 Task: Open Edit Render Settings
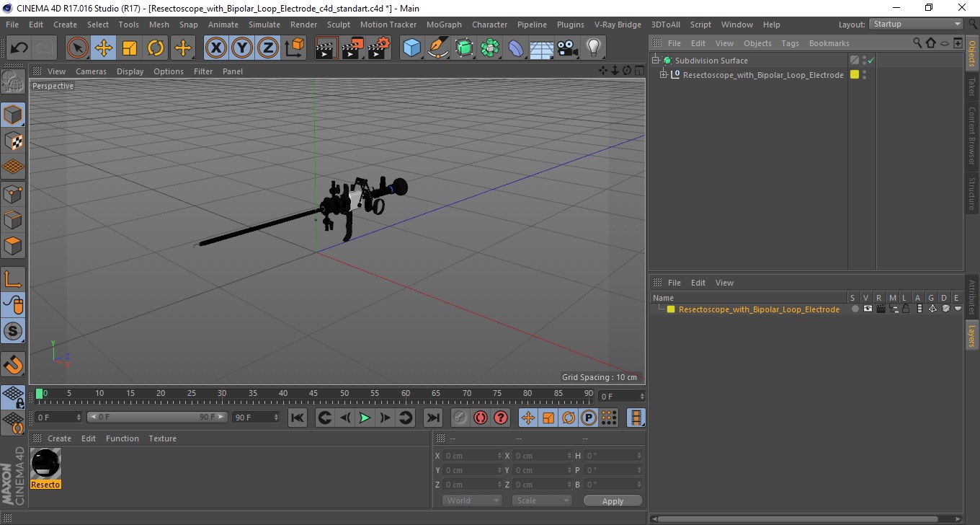[378, 48]
